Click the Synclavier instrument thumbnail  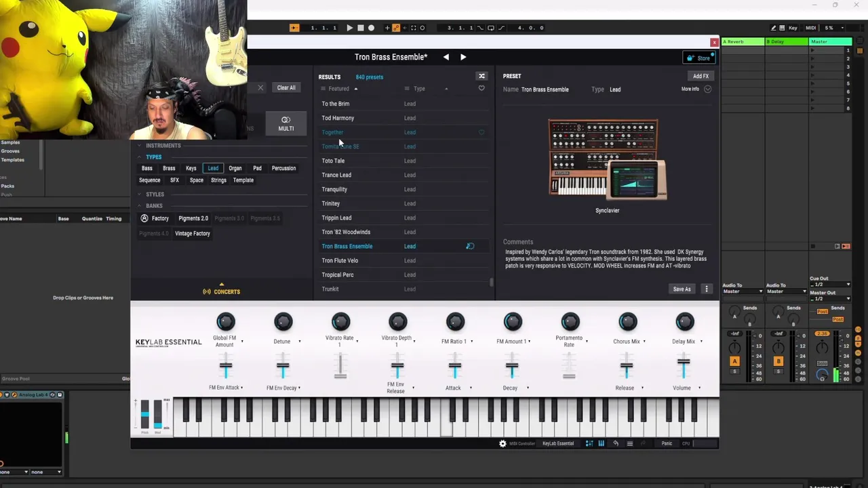point(607,160)
